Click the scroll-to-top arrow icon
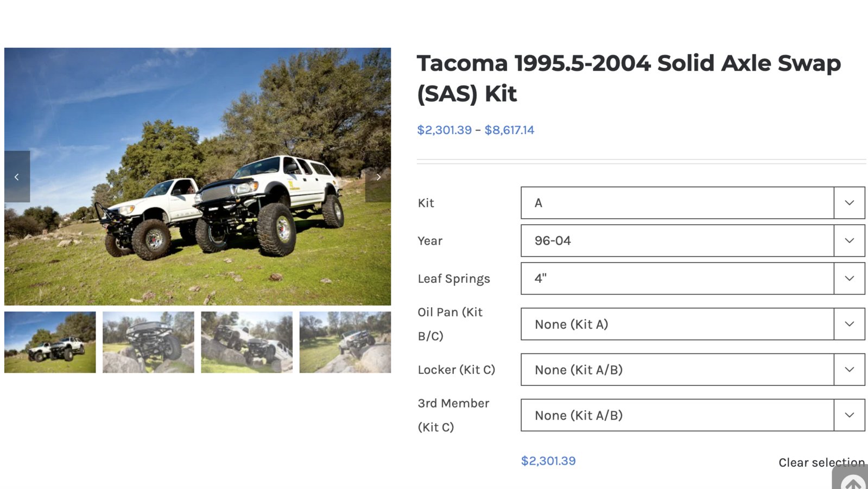 click(853, 480)
